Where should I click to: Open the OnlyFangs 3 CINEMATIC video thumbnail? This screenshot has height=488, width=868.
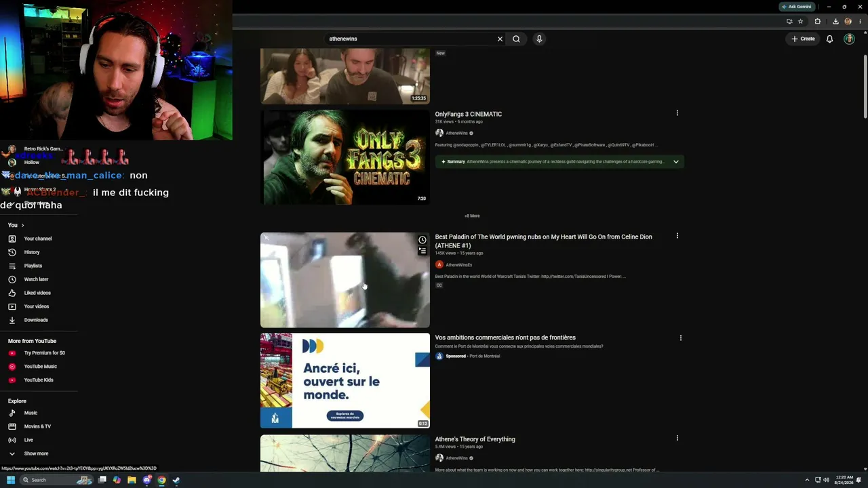click(345, 157)
